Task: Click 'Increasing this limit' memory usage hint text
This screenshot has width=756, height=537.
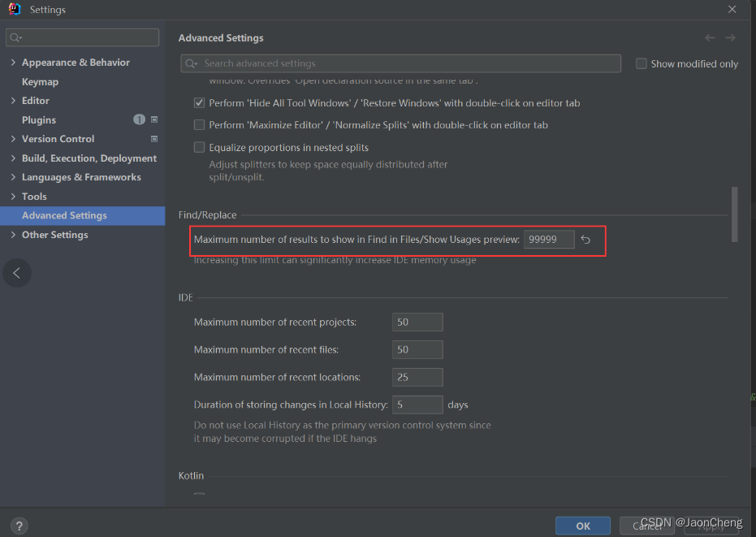Action: click(x=335, y=260)
